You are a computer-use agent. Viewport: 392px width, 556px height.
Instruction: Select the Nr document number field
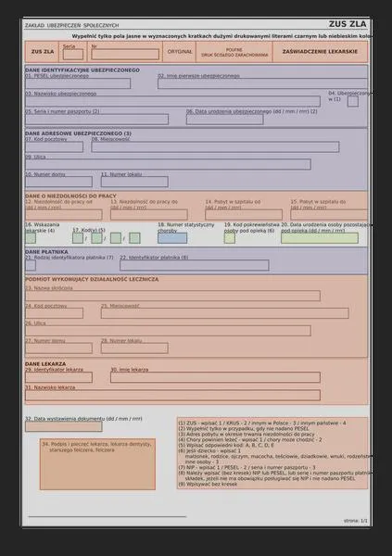125,55
